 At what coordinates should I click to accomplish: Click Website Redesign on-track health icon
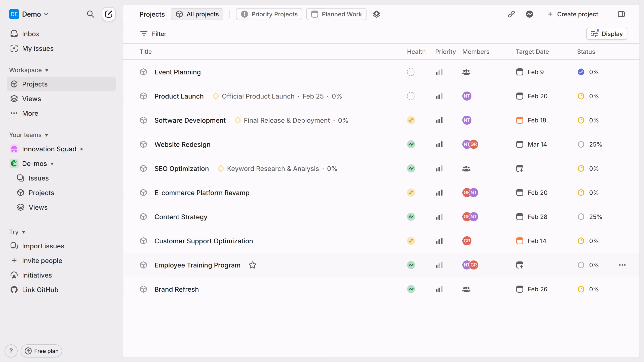[x=411, y=144]
